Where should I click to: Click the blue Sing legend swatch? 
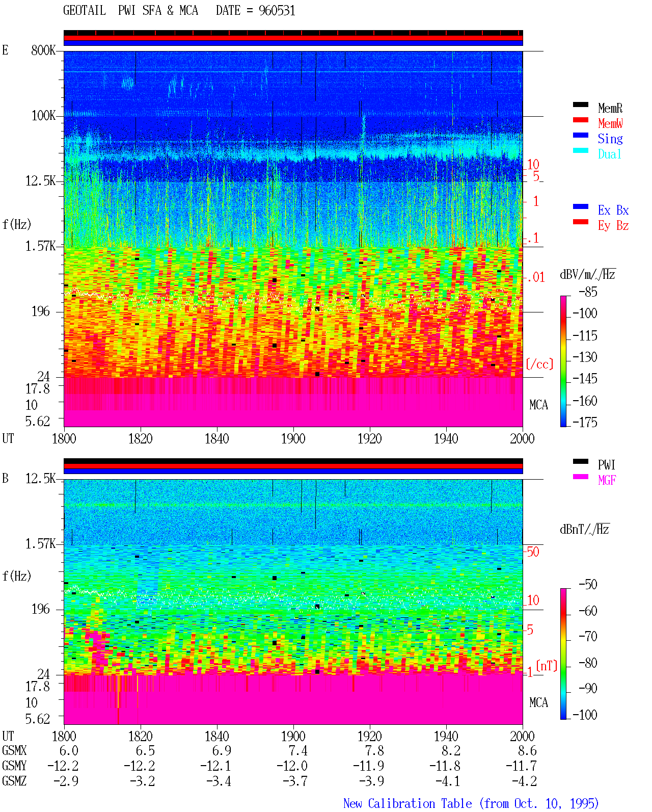click(x=581, y=135)
